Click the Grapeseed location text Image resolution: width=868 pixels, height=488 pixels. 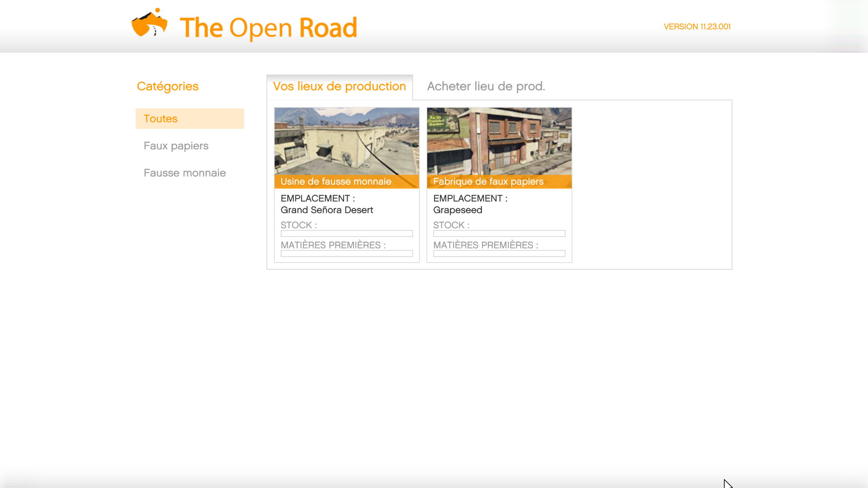[x=458, y=211]
